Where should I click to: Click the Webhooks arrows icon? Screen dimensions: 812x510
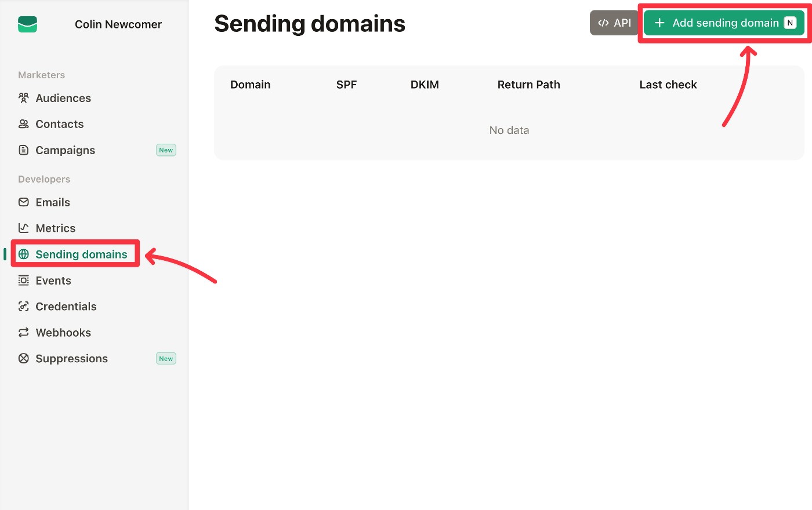[24, 333]
